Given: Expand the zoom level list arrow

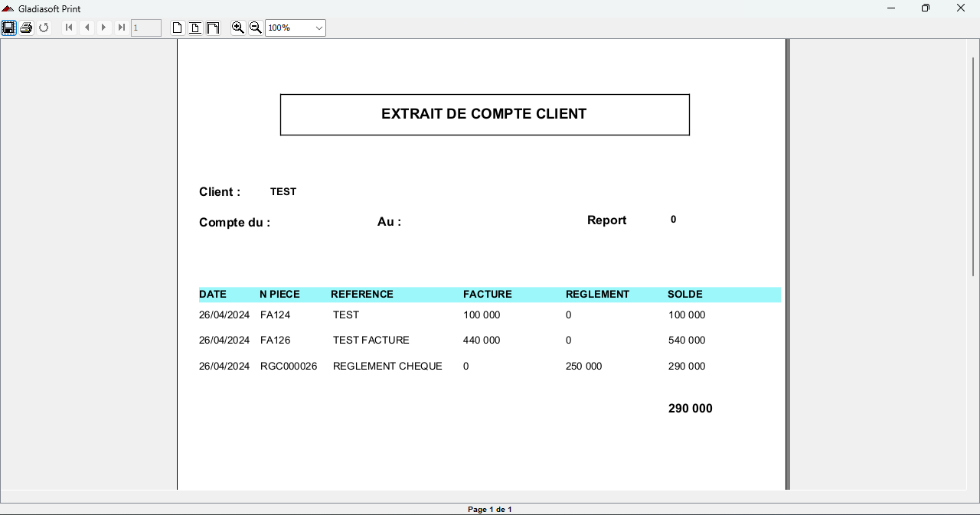Looking at the screenshot, I should coord(319,28).
